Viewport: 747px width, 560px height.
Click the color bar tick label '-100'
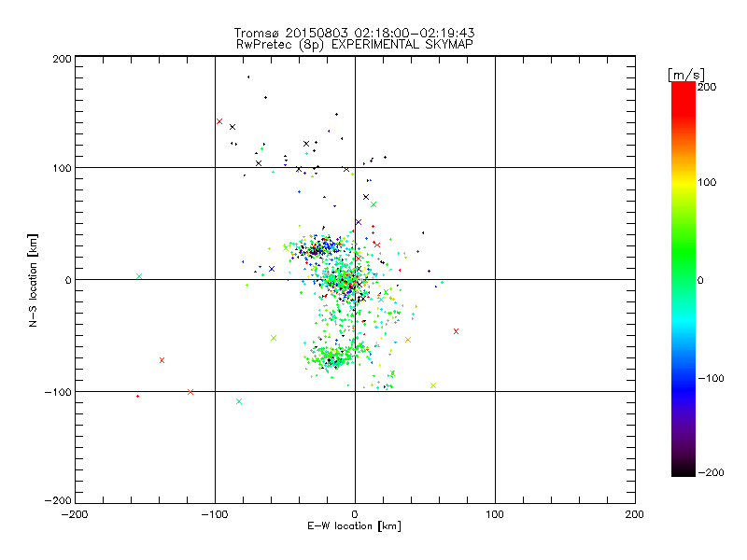click(x=711, y=378)
